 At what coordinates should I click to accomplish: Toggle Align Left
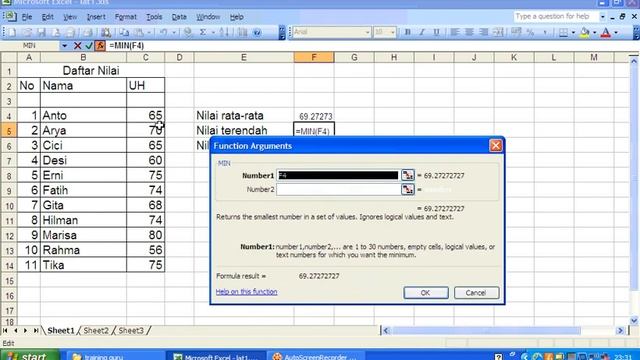454,32
